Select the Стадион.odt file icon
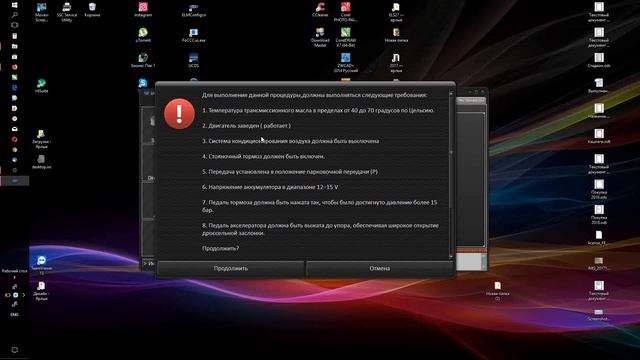The image size is (640, 360). tap(599, 60)
